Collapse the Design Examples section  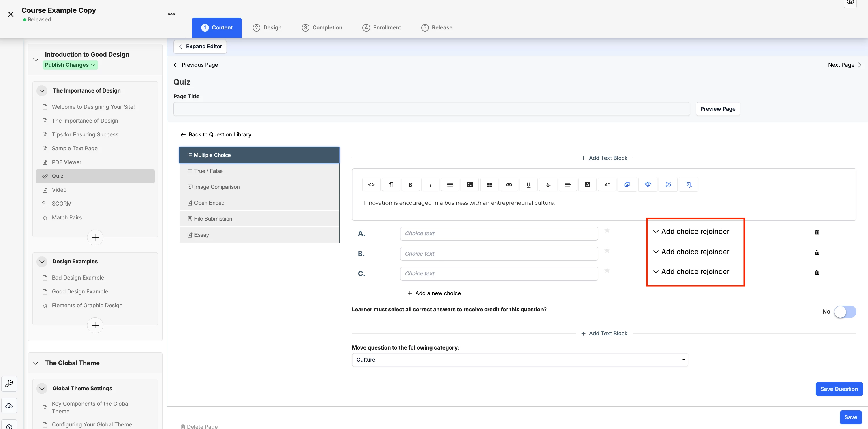42,262
